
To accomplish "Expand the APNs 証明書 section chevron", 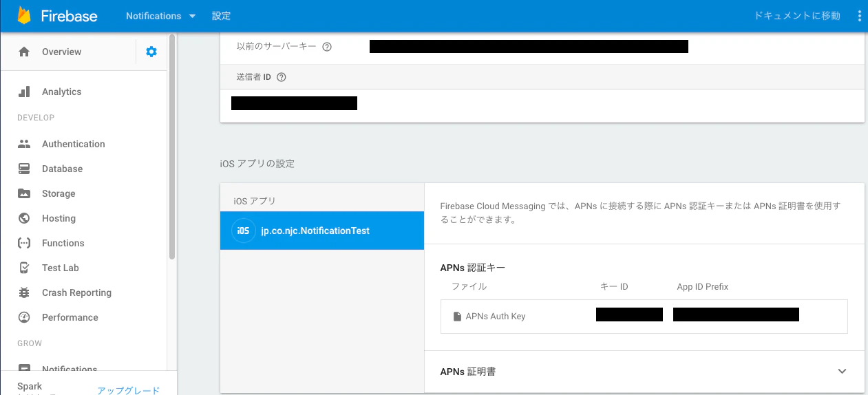I will pyautogui.click(x=842, y=371).
